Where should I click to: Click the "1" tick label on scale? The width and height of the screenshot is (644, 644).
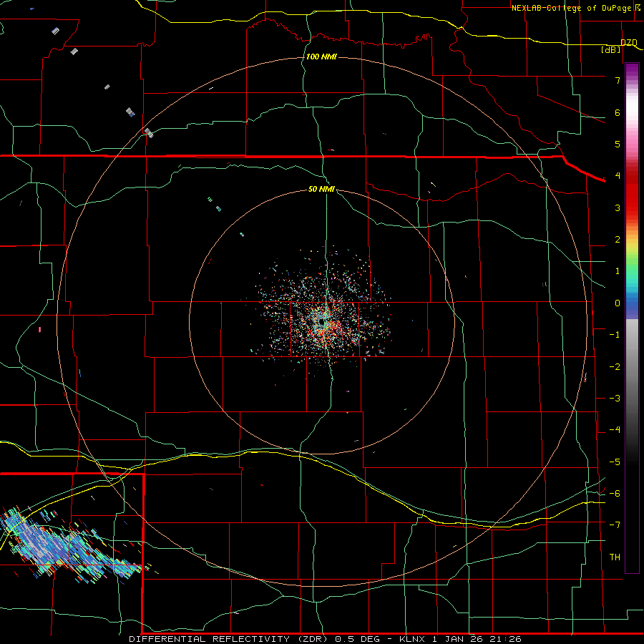(618, 271)
